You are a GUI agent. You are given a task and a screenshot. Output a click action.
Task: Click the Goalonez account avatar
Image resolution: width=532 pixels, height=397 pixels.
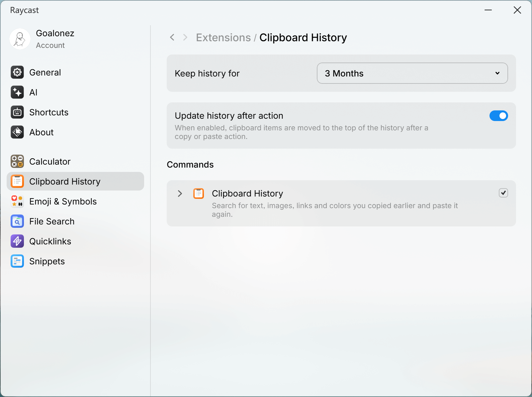(20, 39)
